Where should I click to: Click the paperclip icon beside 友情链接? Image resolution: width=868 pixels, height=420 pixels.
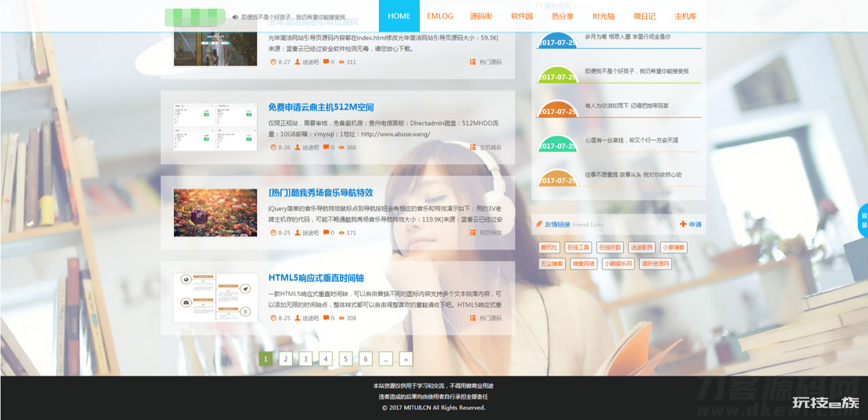click(540, 224)
